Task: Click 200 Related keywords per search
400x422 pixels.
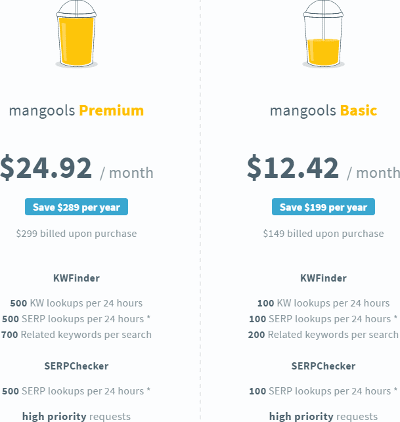Action: pyautogui.click(x=323, y=335)
